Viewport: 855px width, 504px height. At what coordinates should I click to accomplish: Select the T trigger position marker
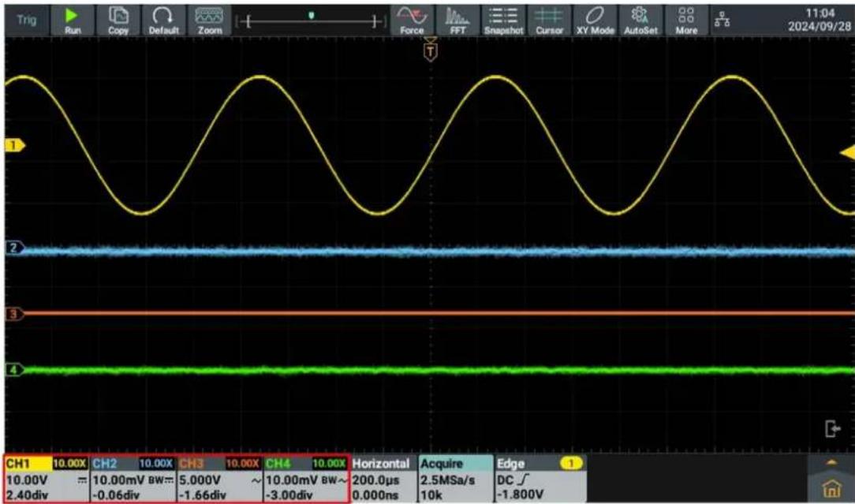(x=431, y=50)
